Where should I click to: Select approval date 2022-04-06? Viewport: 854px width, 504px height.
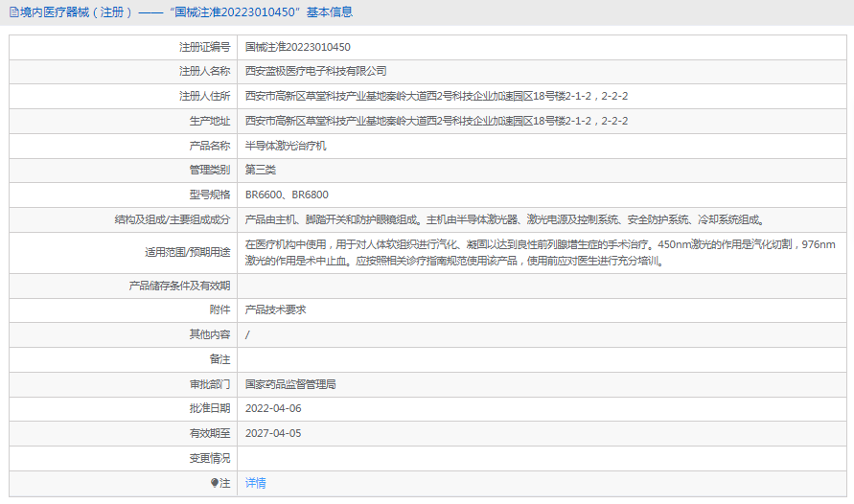pyautogui.click(x=273, y=408)
